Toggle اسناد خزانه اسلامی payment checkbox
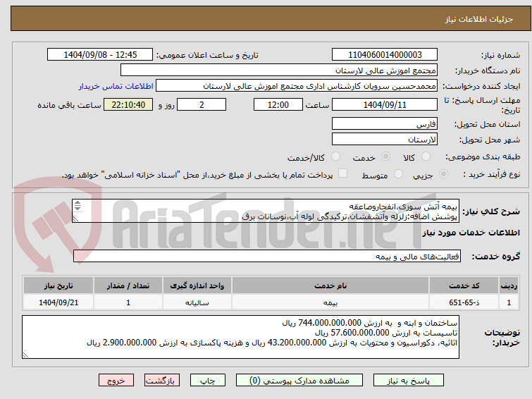This screenshot has width=532, height=399. coord(342,173)
